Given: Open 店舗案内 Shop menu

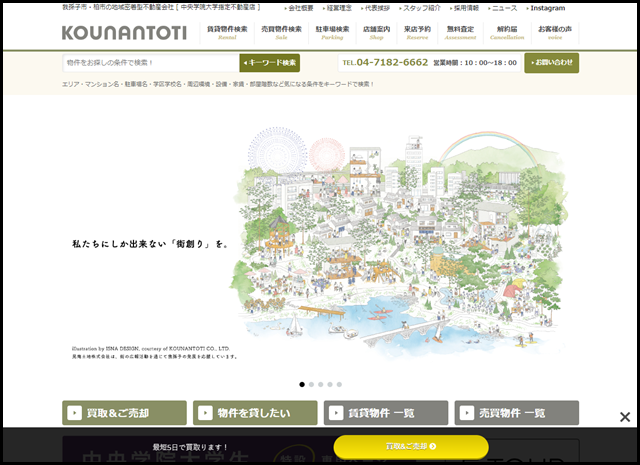Looking at the screenshot, I should click(x=376, y=33).
